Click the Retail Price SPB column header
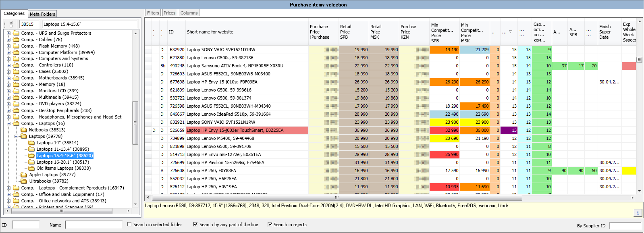 pyautogui.click(x=353, y=32)
